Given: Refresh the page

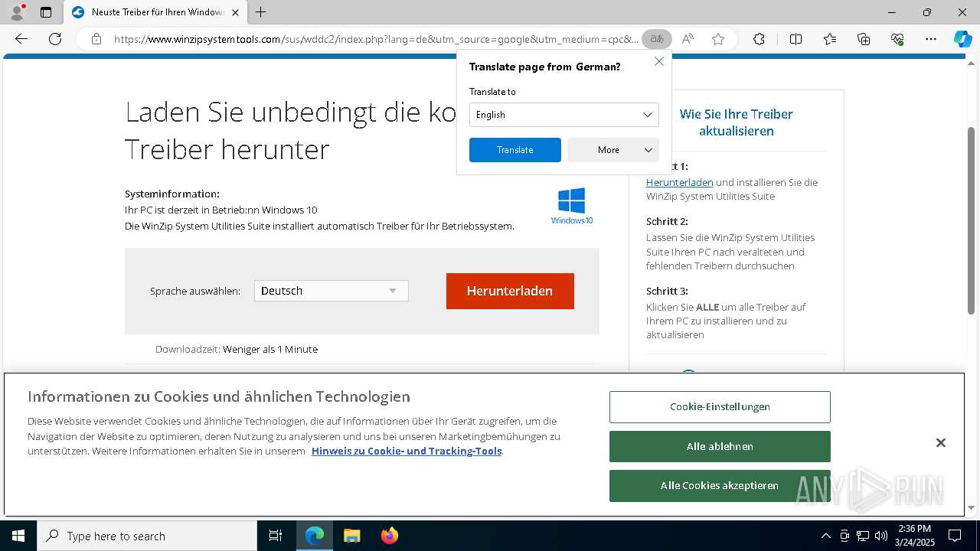Looking at the screenshot, I should coord(55,39).
